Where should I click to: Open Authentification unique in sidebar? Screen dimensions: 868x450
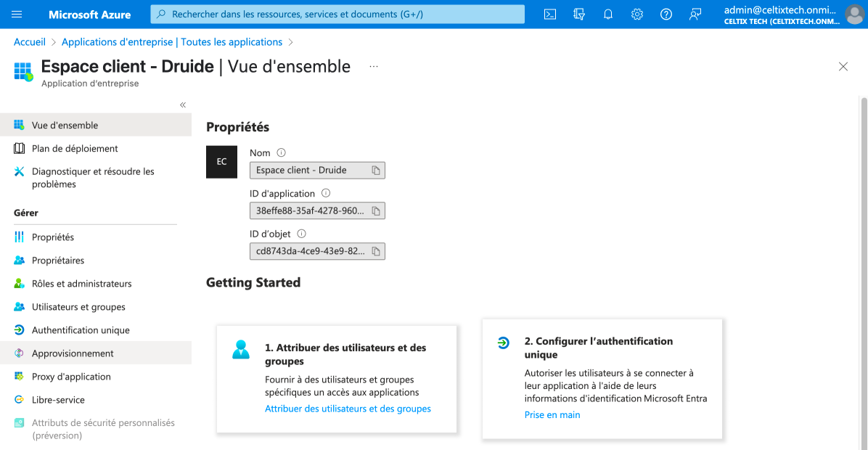point(81,330)
